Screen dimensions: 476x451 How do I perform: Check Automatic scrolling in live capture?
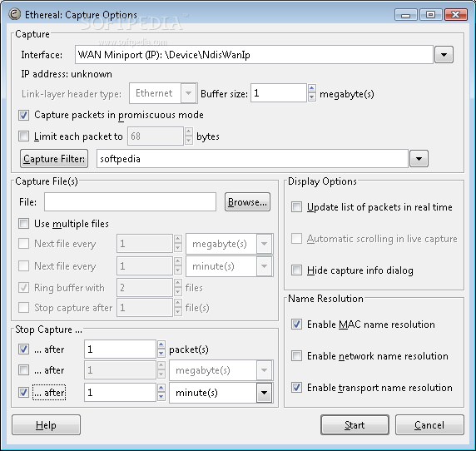click(x=296, y=239)
